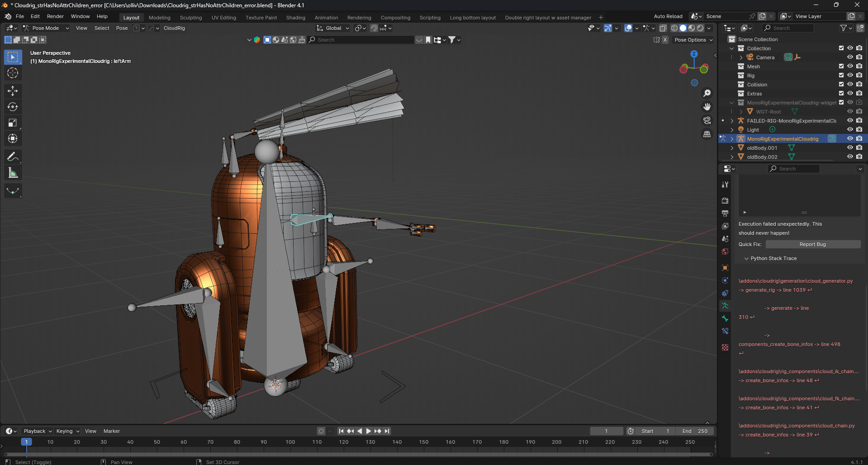Disable rendering of oldBody.001
Screen dimensions: 868x465
point(859,147)
